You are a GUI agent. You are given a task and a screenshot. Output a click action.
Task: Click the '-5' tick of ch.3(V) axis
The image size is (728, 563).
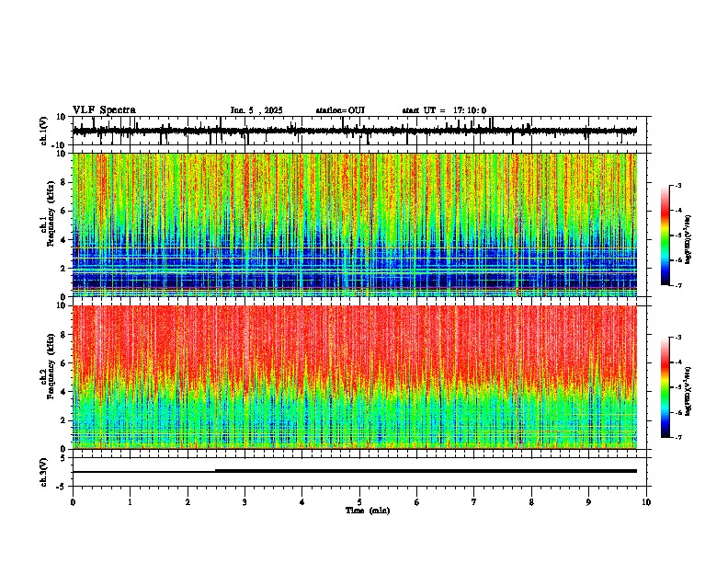[62, 487]
